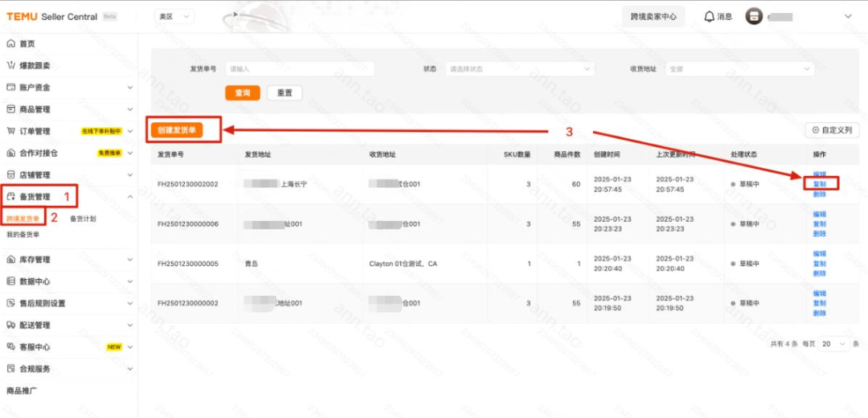Click the 账户资金 wallet icon
The width and height of the screenshot is (868, 418).
(x=11, y=87)
